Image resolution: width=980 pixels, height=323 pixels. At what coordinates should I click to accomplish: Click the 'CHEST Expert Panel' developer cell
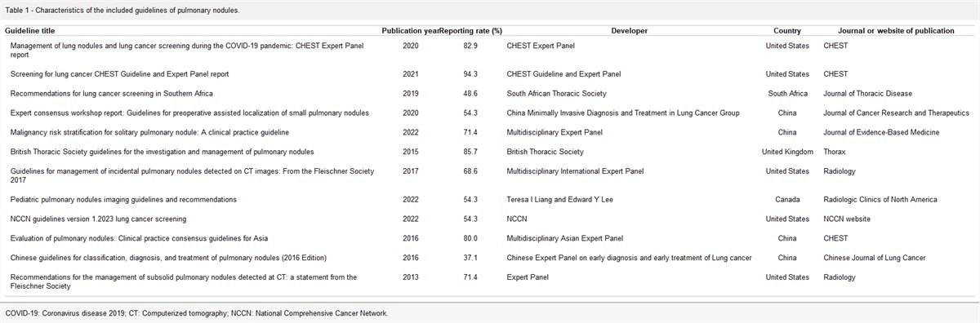(541, 46)
